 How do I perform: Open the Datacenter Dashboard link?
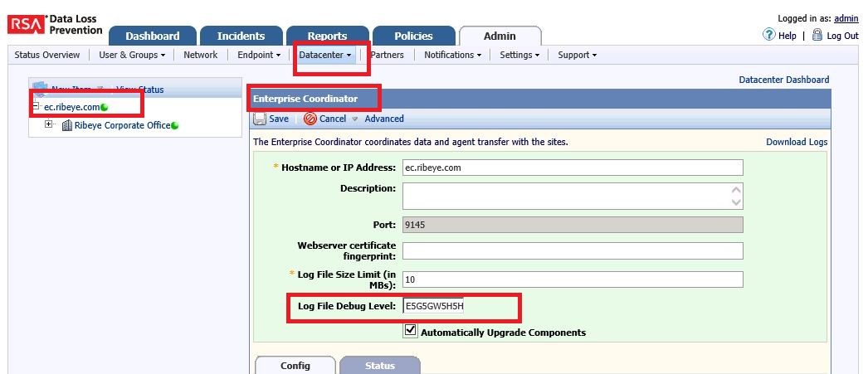click(783, 80)
